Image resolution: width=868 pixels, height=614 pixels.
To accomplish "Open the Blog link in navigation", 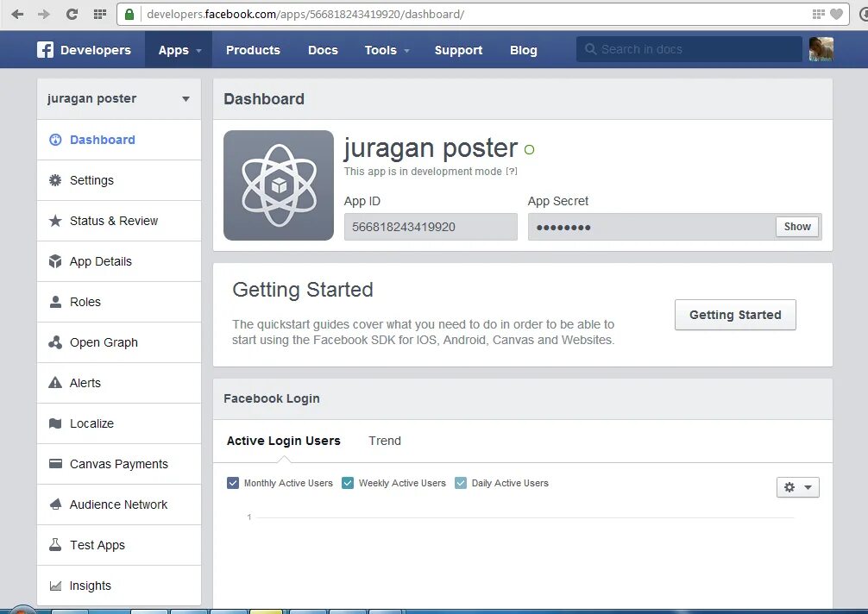I will (x=523, y=50).
